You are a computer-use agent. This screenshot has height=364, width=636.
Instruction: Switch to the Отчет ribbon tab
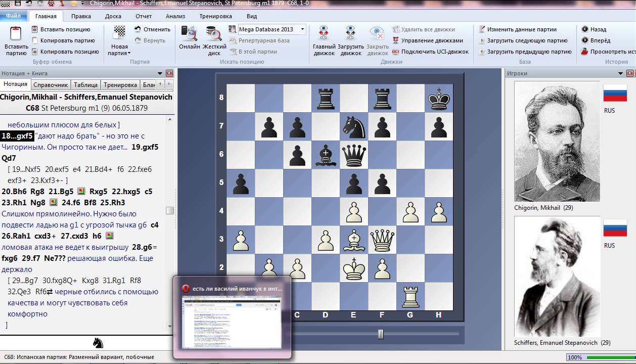coord(144,16)
